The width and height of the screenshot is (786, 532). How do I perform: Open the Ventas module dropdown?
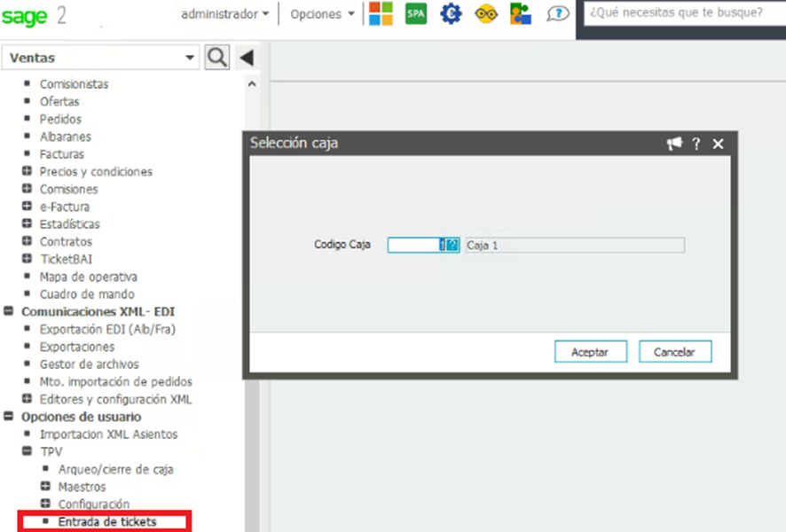101,58
